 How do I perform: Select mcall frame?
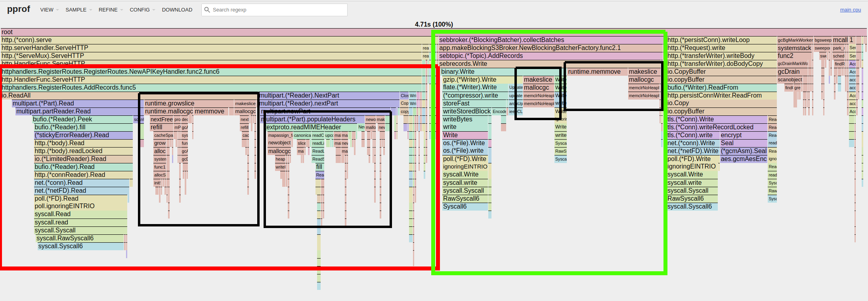point(840,40)
